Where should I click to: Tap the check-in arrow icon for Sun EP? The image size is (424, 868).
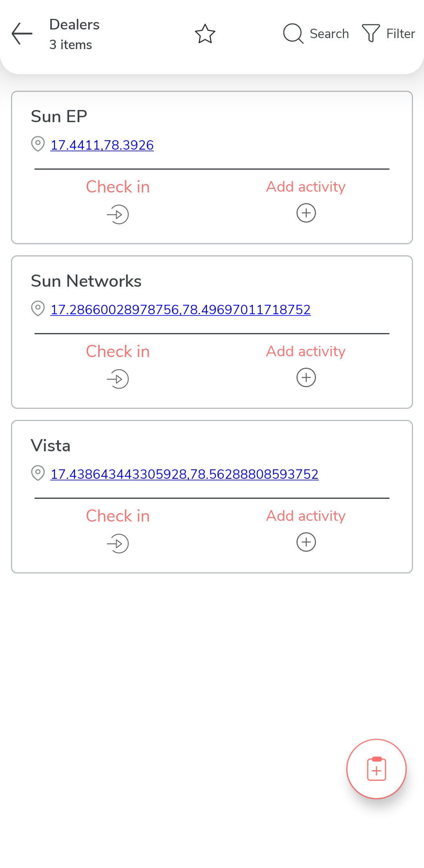[118, 214]
